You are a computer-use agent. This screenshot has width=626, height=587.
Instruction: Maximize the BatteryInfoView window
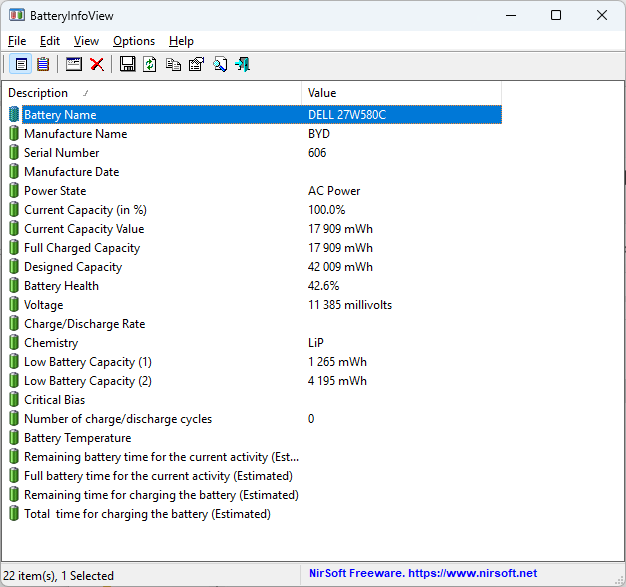[x=556, y=16]
